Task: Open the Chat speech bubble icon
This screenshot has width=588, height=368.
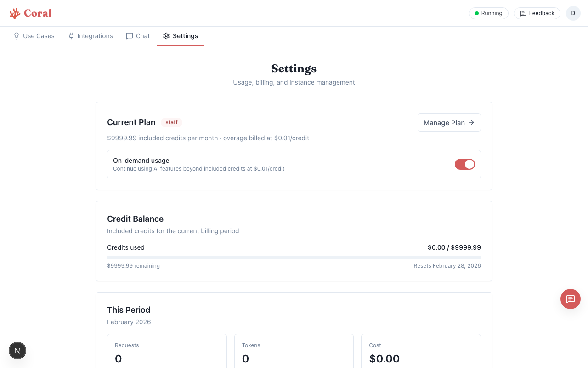Action: tap(129, 36)
